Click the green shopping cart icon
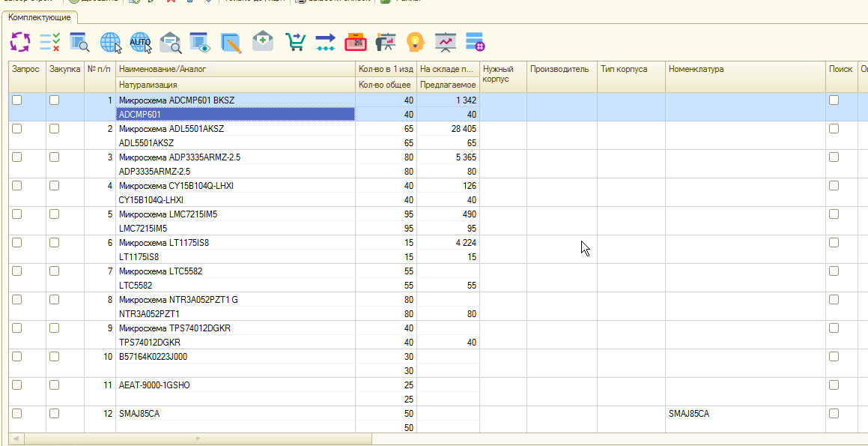868x446 pixels. [295, 42]
